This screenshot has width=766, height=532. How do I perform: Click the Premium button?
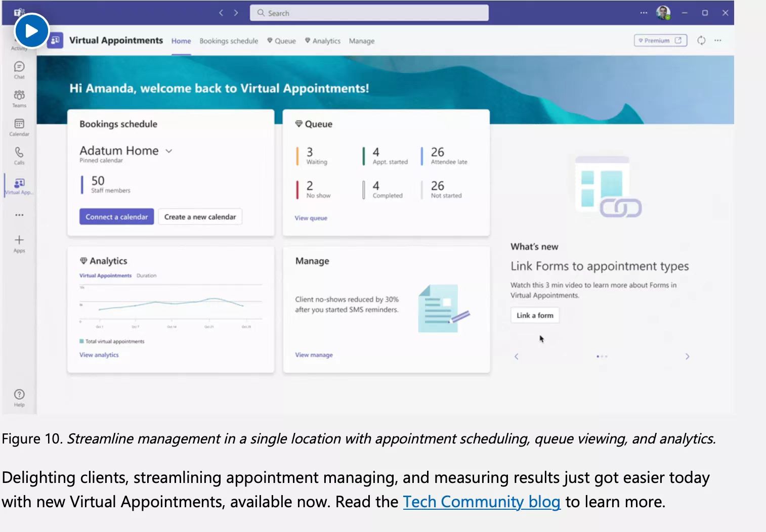[660, 40]
